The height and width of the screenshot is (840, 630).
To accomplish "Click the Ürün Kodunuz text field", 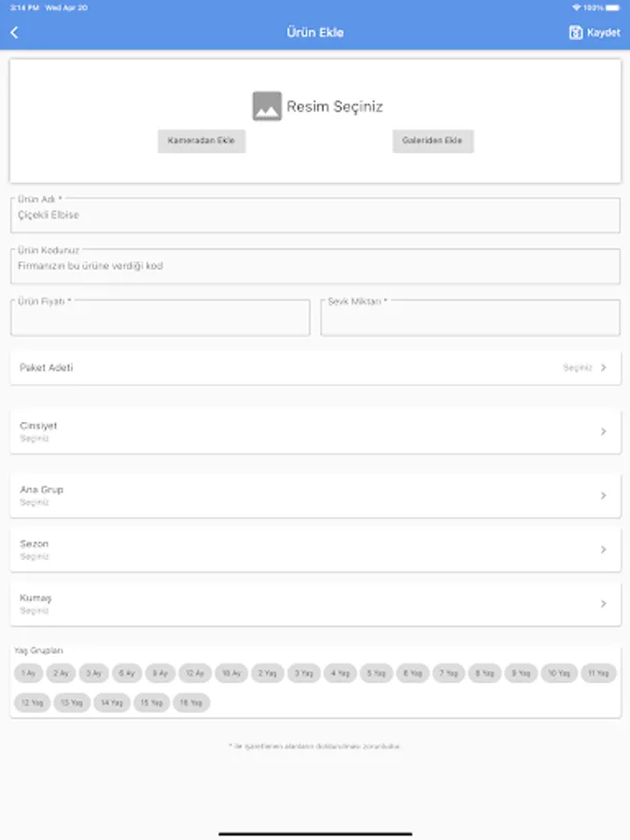I will [x=315, y=266].
